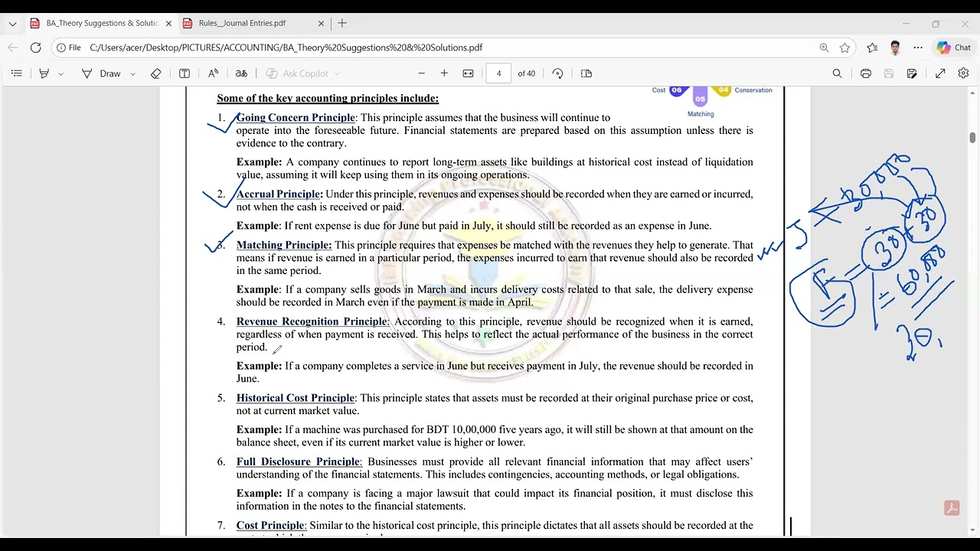980x551 pixels.
Task: Click the 'Matching Principle:' heading
Action: (x=284, y=246)
